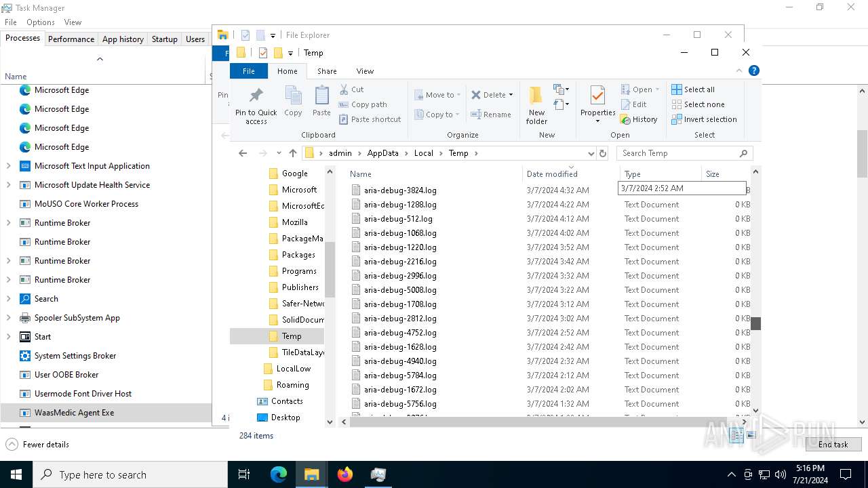Click the Rename ribbon button
The height and width of the screenshot is (488, 868).
point(491,115)
